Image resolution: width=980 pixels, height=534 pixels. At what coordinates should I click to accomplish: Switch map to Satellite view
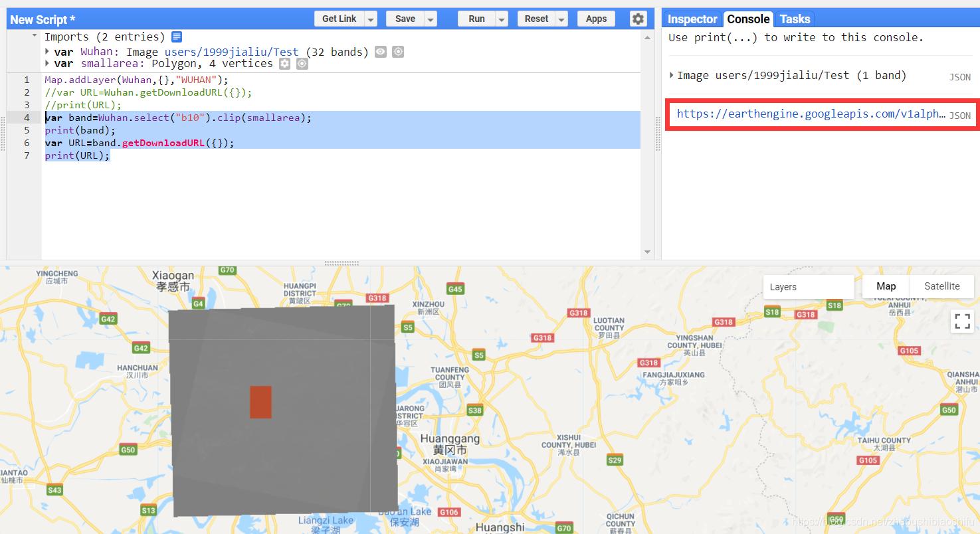coord(941,286)
